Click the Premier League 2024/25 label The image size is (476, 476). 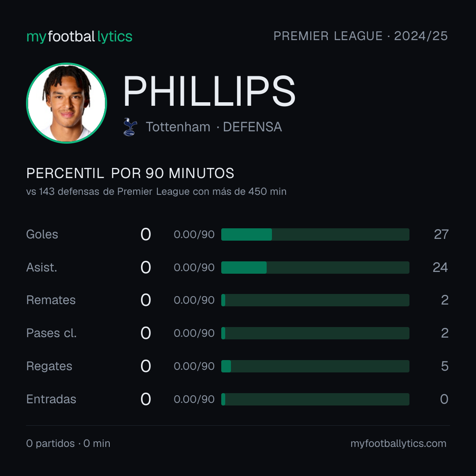tap(361, 36)
